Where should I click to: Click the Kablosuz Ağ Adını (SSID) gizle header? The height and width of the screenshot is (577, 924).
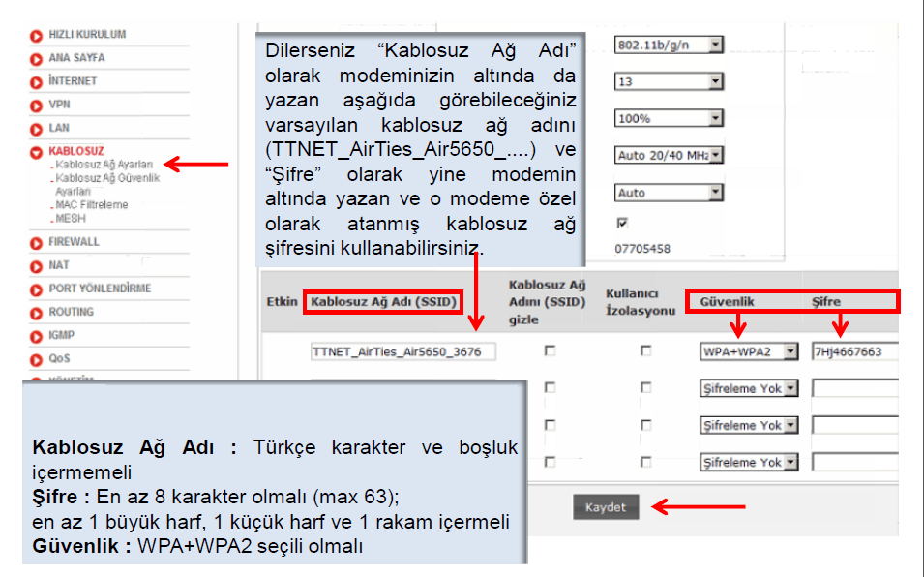[x=547, y=302]
